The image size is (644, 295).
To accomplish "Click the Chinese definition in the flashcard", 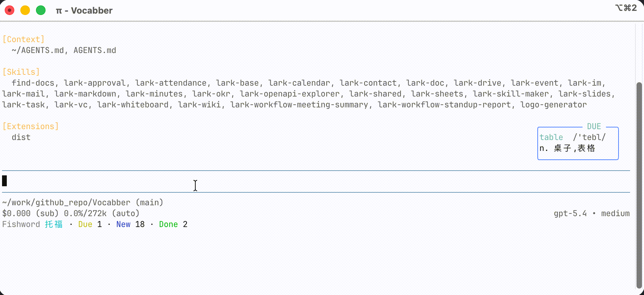I will pyautogui.click(x=567, y=148).
